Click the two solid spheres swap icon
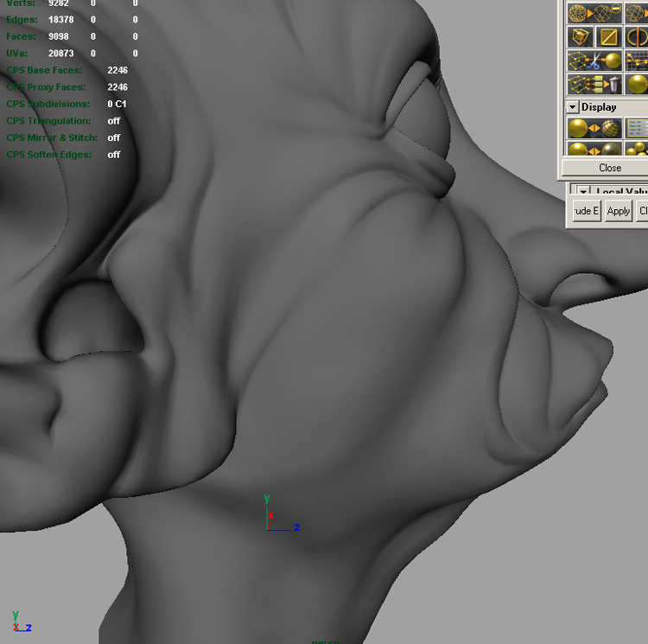Screen dimensions: 648x644 coord(594,150)
